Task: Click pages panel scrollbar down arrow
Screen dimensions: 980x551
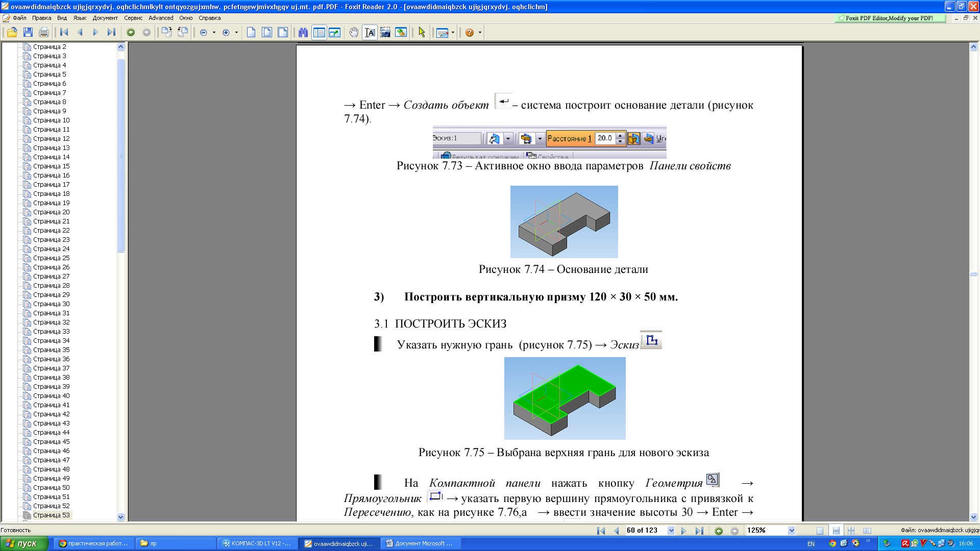Action: [121, 517]
